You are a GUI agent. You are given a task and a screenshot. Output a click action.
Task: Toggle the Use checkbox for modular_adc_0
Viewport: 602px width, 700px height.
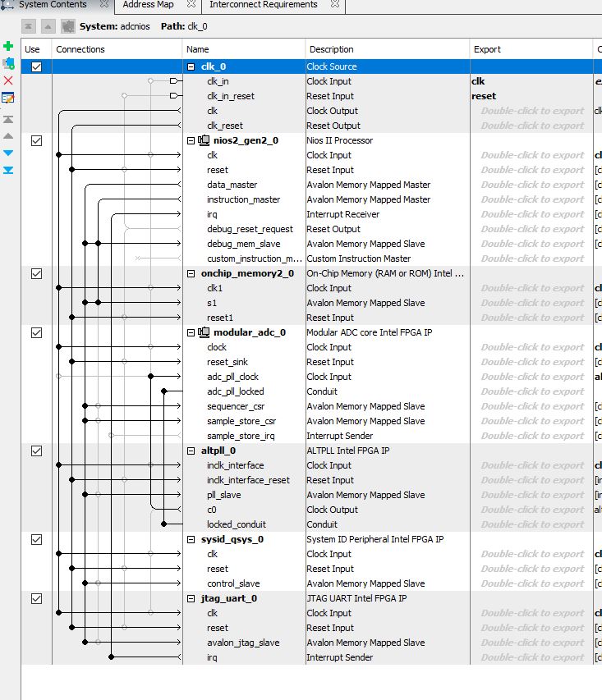(x=37, y=332)
